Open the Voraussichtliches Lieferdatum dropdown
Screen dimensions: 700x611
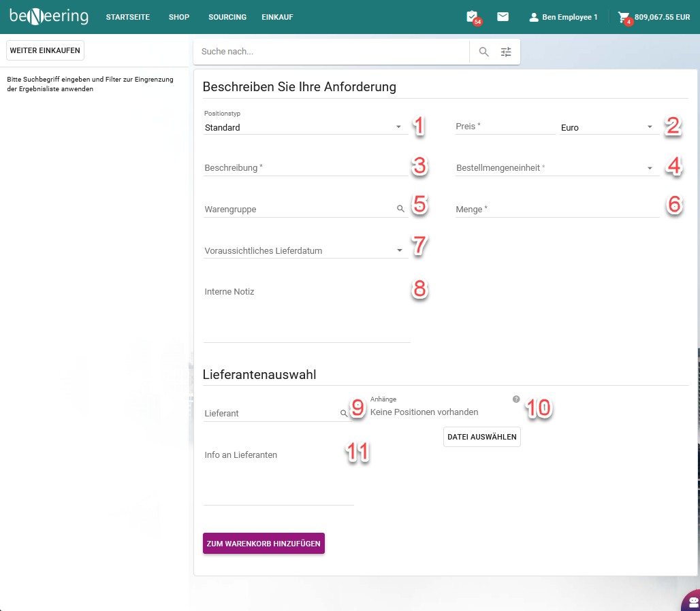click(305, 250)
